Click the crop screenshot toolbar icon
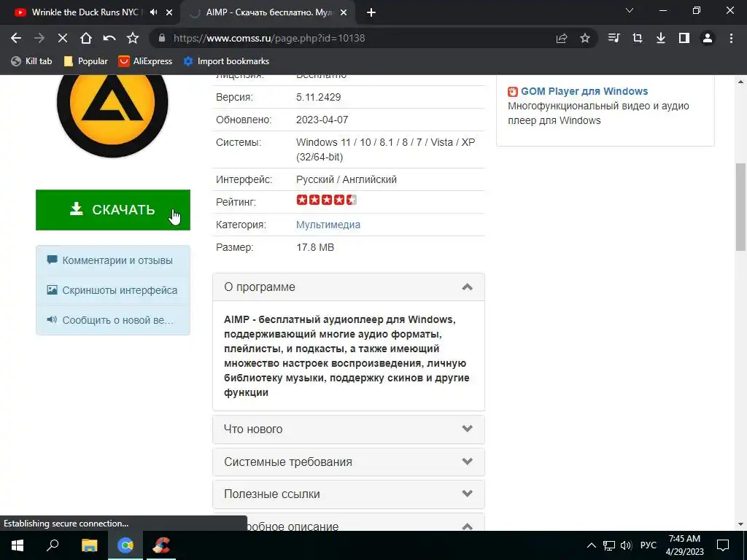The image size is (747, 560). tap(637, 38)
